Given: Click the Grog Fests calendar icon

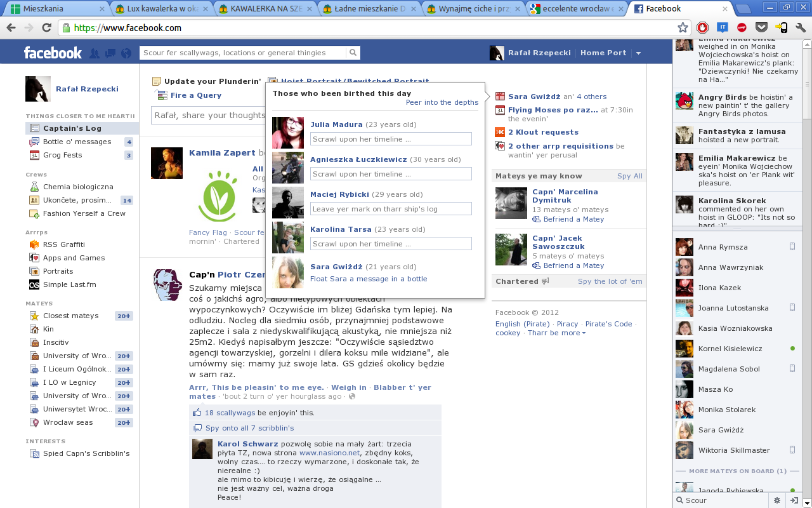Looking at the screenshot, I should click(x=34, y=155).
